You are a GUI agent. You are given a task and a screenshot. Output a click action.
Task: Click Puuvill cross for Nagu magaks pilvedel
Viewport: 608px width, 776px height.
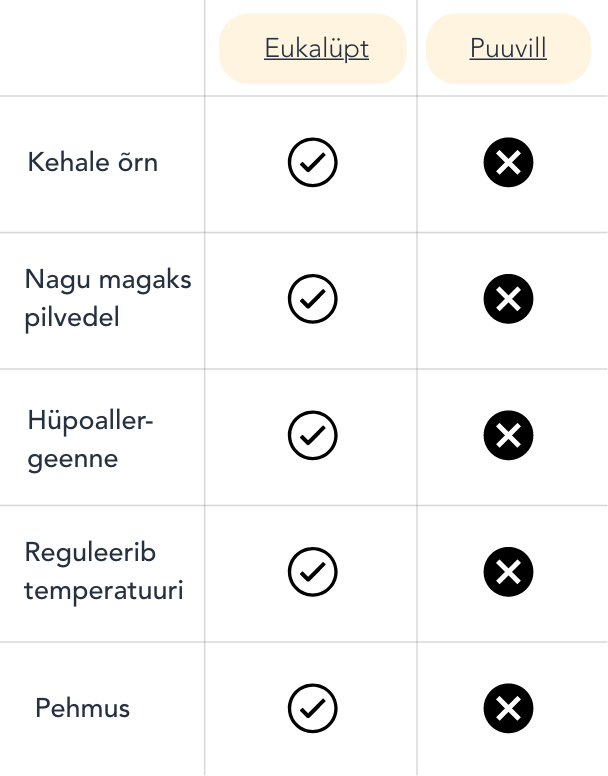(x=509, y=299)
